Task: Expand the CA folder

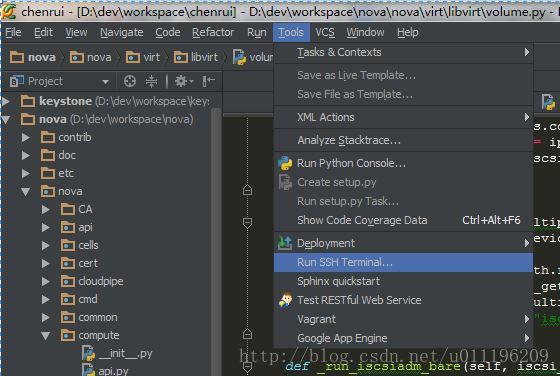Action: click(46, 209)
